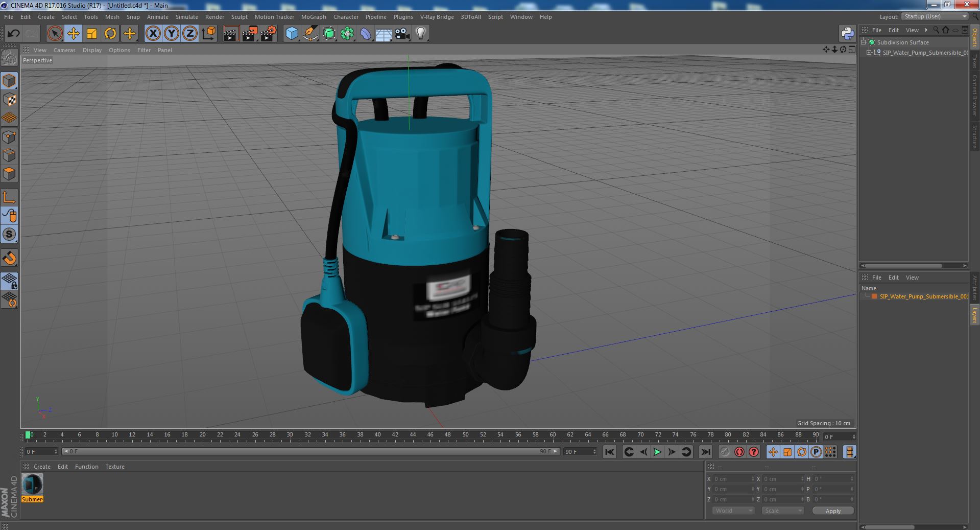Toggle the Z-axis lock
980x530 pixels.
(x=190, y=34)
